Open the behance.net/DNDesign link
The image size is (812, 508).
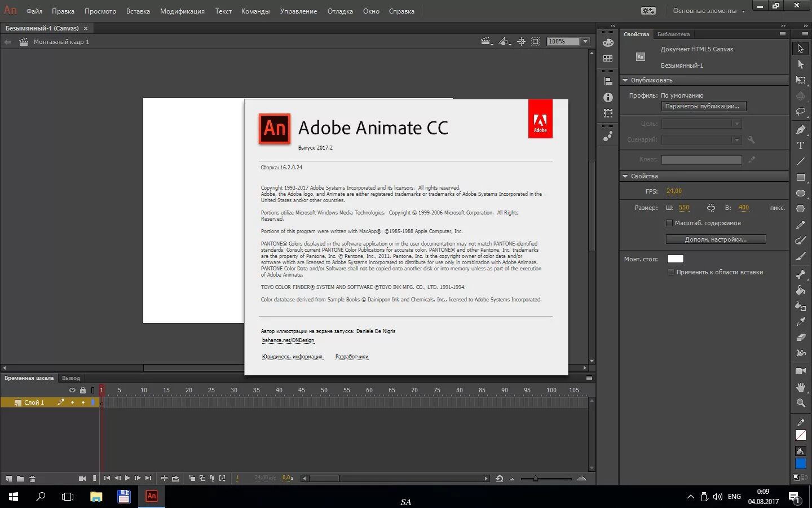click(288, 340)
